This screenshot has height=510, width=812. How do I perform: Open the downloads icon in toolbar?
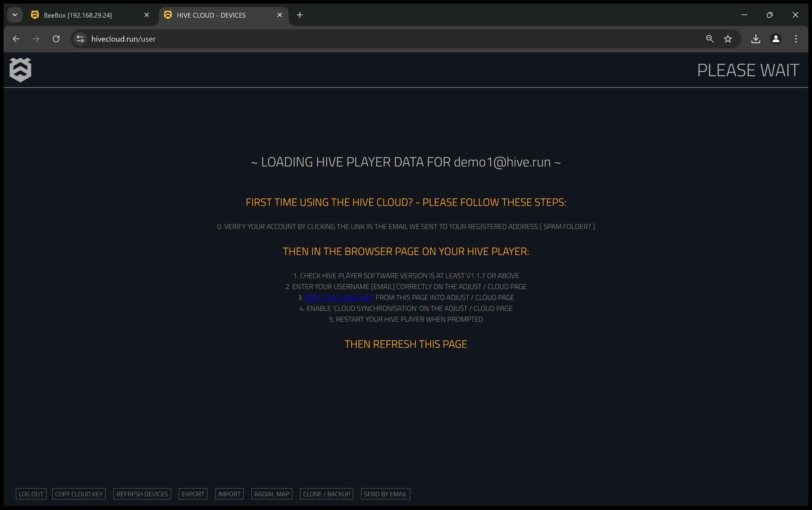click(x=756, y=39)
